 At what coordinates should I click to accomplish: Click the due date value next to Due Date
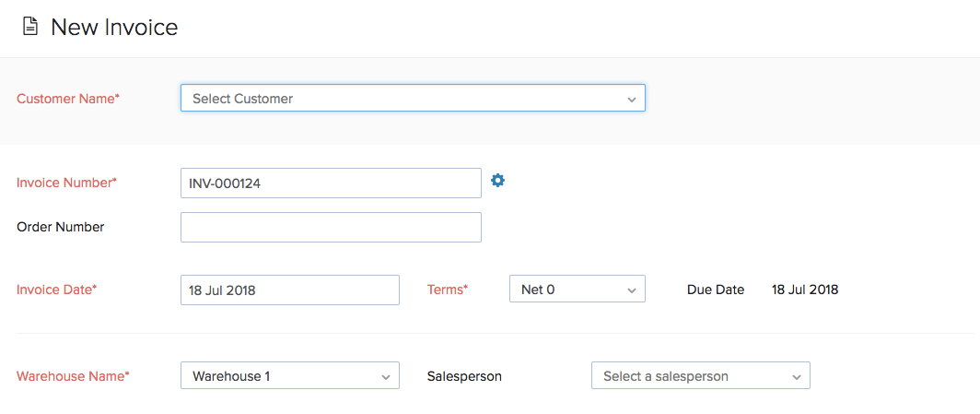[x=805, y=290]
